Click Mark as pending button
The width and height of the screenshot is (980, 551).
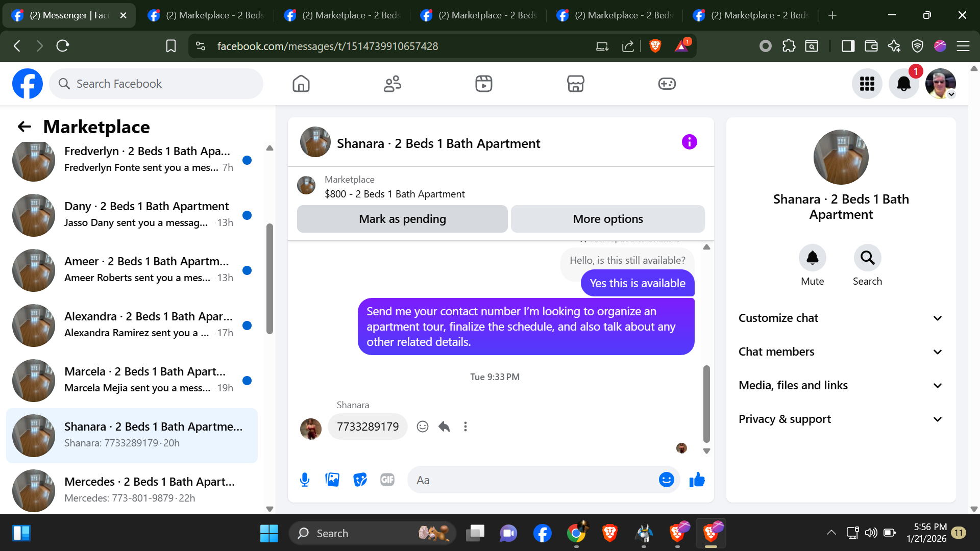(402, 219)
